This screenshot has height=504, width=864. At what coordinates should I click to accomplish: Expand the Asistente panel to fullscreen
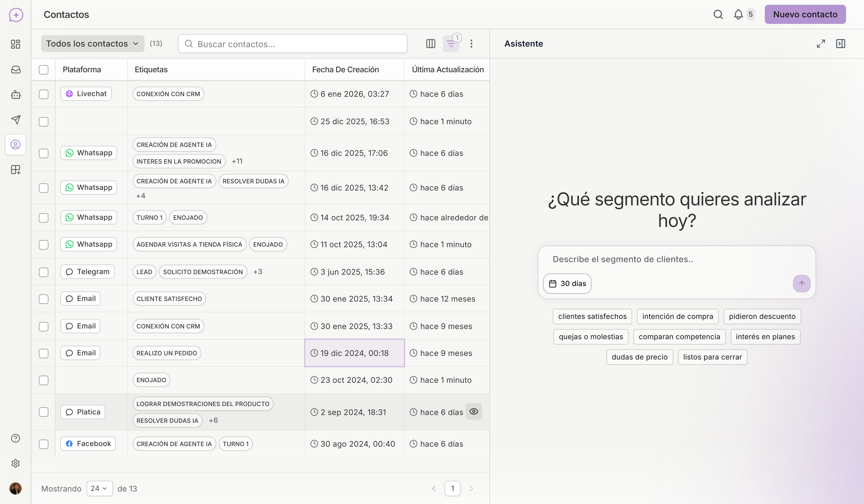tap(821, 44)
